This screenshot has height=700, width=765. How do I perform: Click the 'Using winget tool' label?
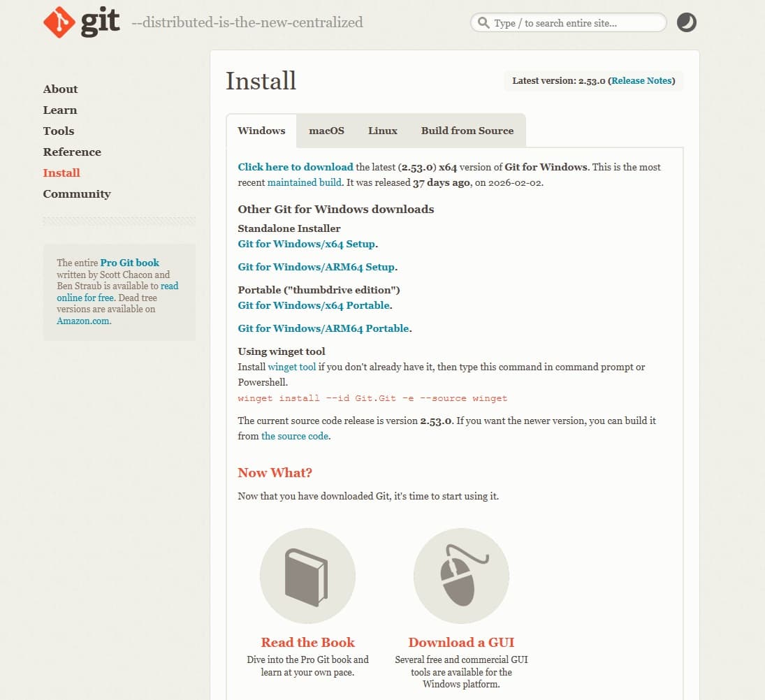(x=282, y=351)
